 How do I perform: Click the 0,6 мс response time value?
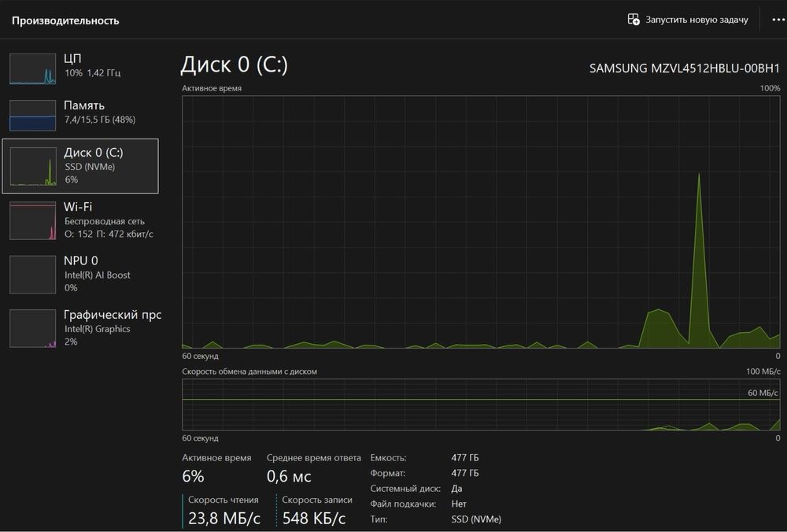coord(289,476)
